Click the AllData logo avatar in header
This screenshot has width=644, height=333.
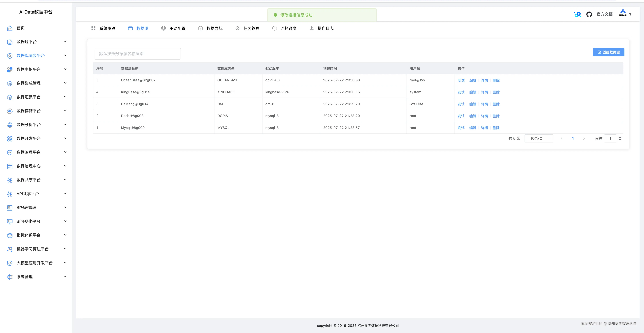[x=623, y=13]
